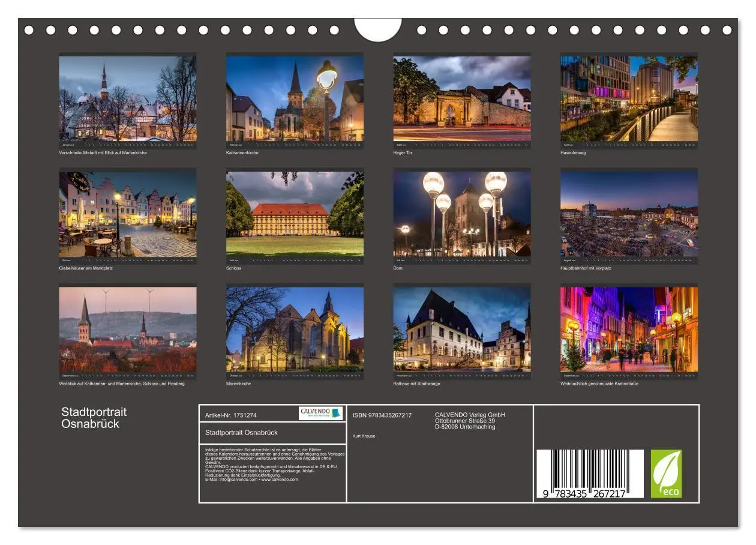Click the barcode digits '9 783435 267217'
756x545 pixels.
(x=584, y=493)
